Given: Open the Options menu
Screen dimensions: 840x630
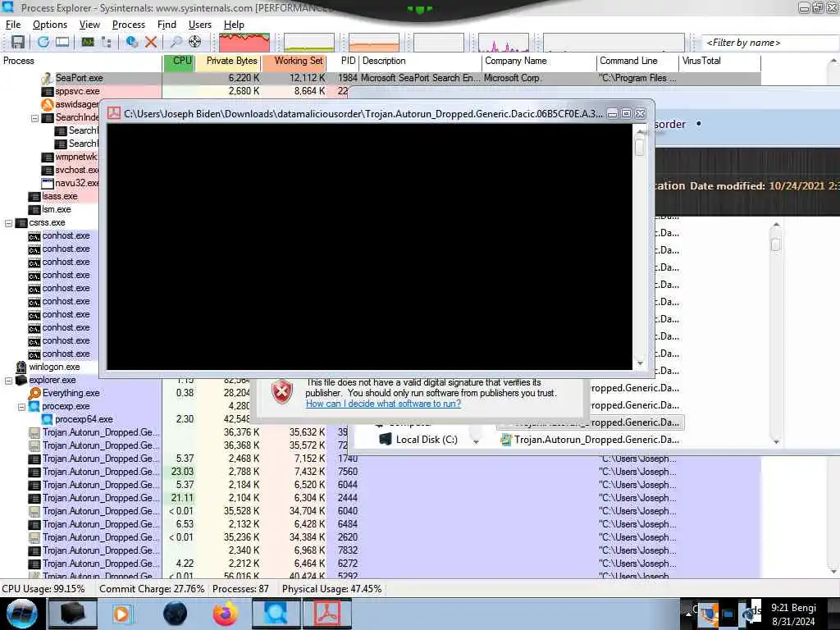Looking at the screenshot, I should [x=50, y=25].
